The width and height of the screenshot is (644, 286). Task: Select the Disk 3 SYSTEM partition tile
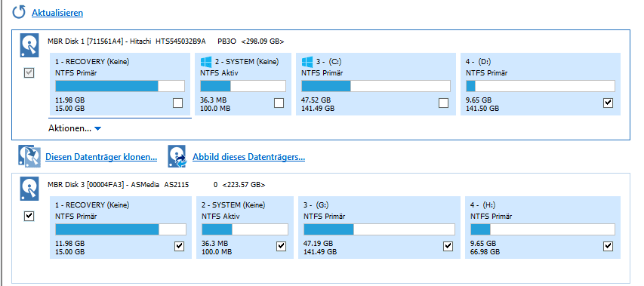coord(245,227)
